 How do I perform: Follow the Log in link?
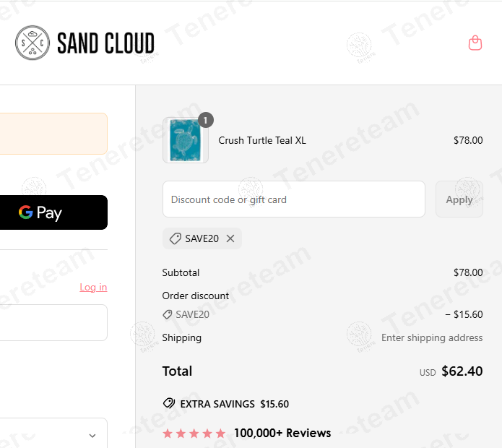[x=93, y=287]
